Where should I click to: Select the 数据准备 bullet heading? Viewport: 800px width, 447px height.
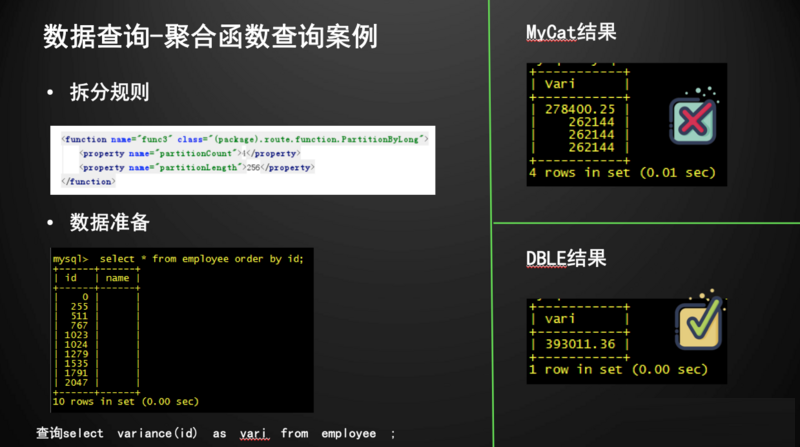pos(109,222)
